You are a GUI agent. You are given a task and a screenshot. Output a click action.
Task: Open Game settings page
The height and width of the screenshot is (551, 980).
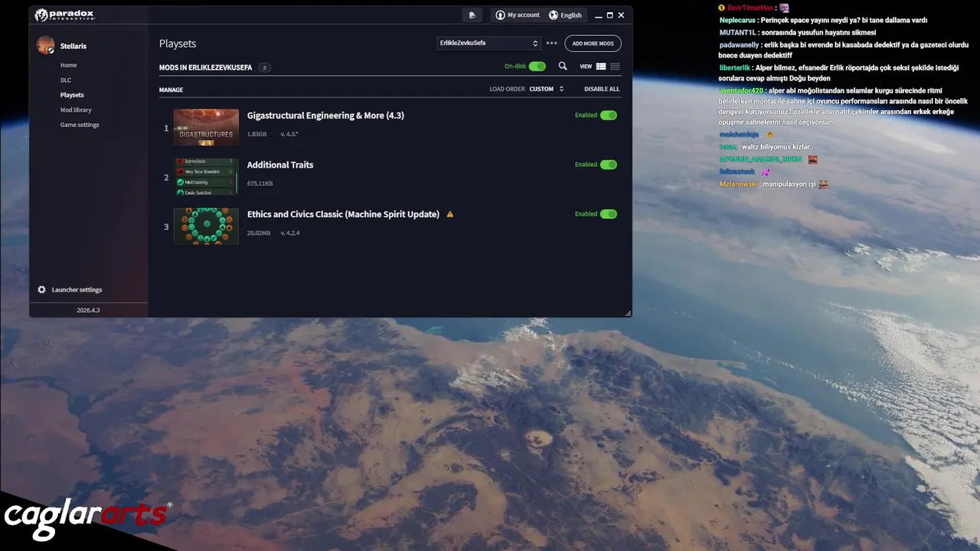[x=80, y=125]
